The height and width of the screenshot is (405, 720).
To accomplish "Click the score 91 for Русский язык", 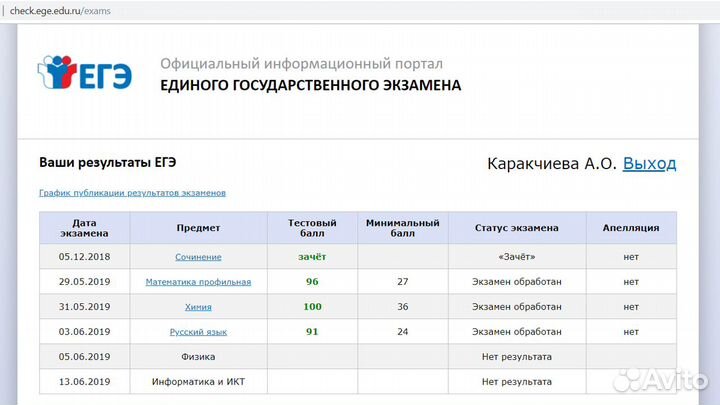I will (x=312, y=332).
